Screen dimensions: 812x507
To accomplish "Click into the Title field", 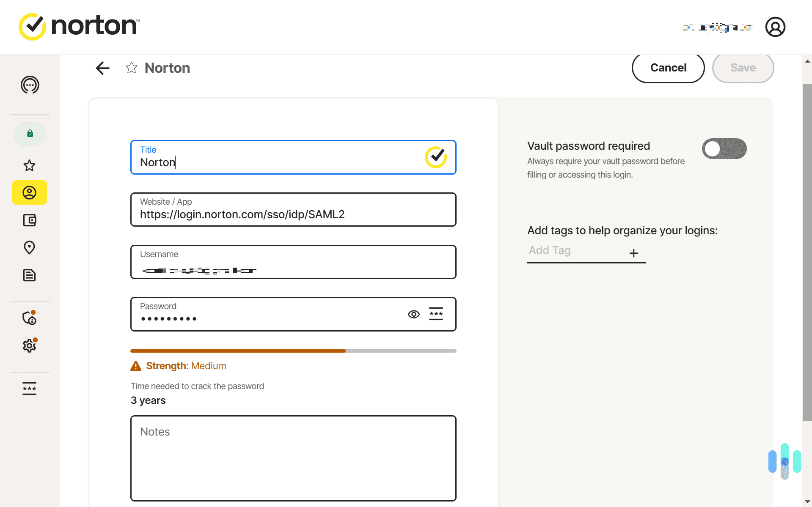I will coord(293,157).
